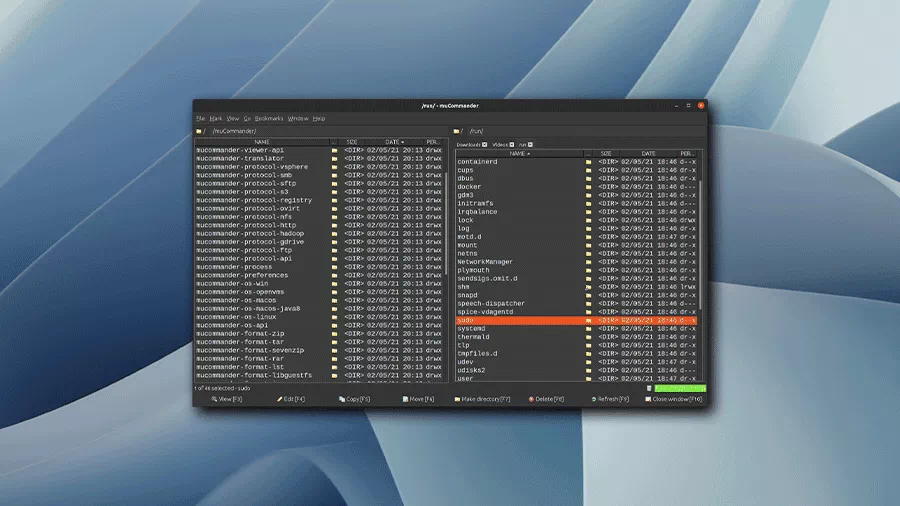Click the folder icon in the systemd row
The height and width of the screenshot is (506, 900).
588,329
